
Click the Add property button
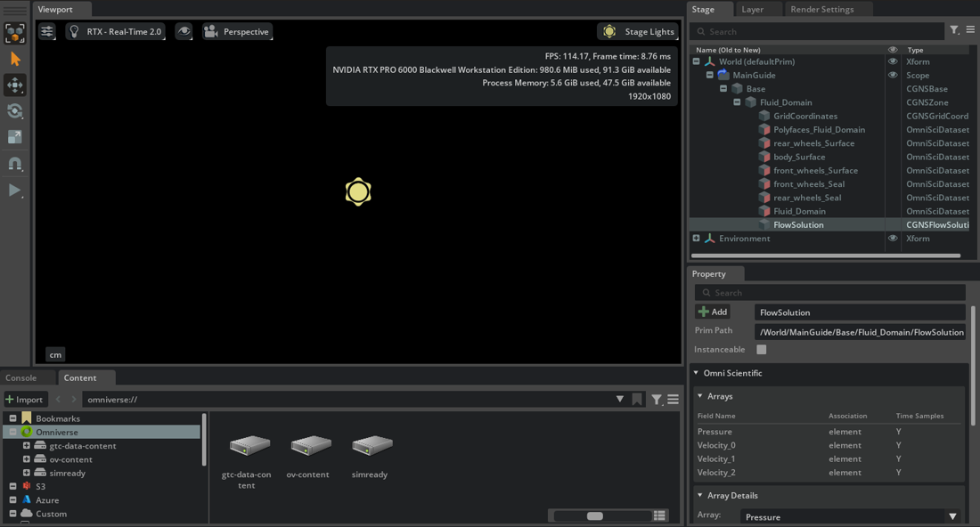pos(713,312)
